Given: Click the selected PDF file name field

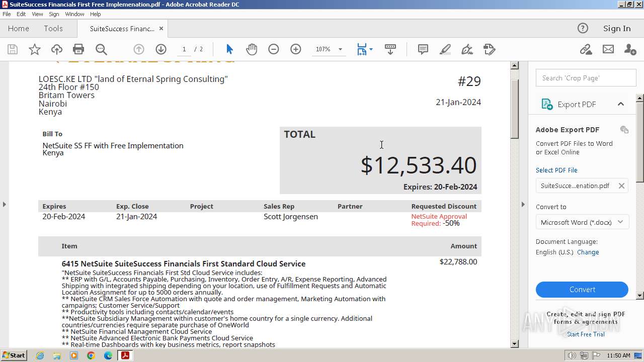Looking at the screenshot, I should tap(575, 186).
